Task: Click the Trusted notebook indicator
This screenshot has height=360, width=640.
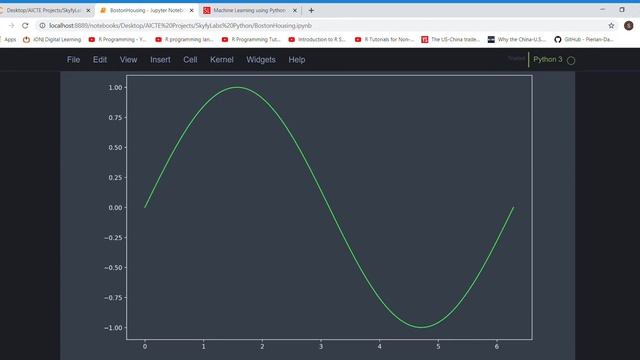Action: [x=516, y=58]
